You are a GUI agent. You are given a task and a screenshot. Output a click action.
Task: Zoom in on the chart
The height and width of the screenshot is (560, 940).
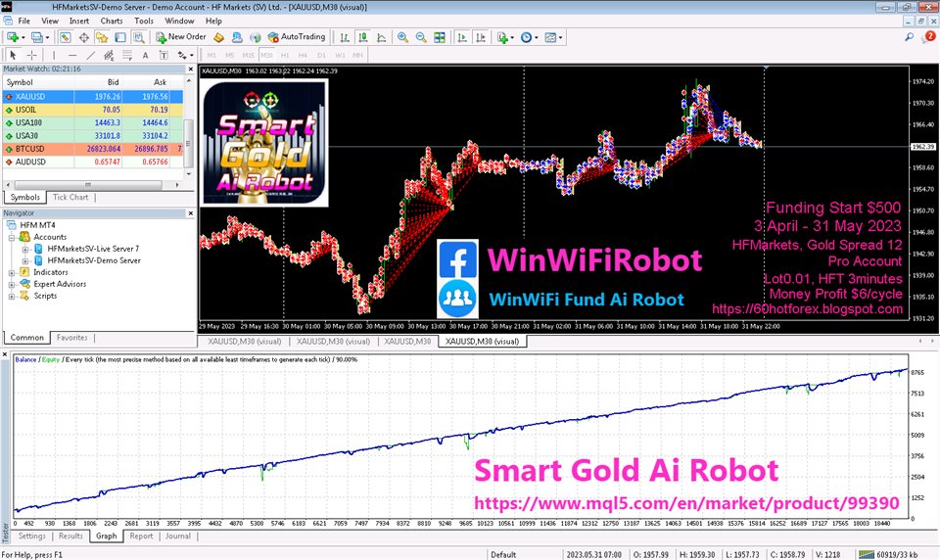pos(402,37)
